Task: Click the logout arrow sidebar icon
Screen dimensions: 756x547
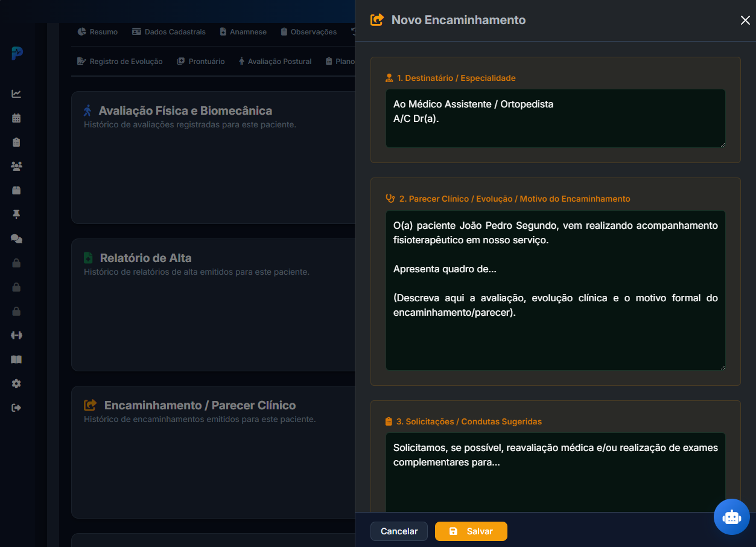Action: 16,408
